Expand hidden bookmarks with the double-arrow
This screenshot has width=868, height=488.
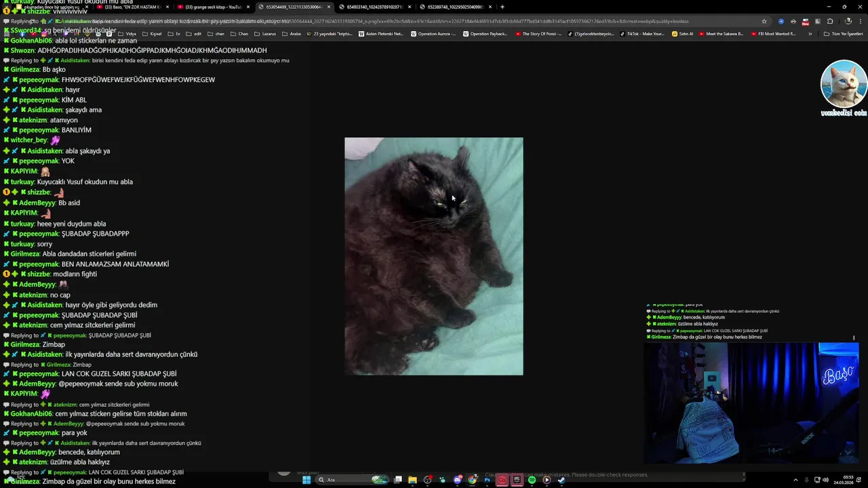point(810,34)
